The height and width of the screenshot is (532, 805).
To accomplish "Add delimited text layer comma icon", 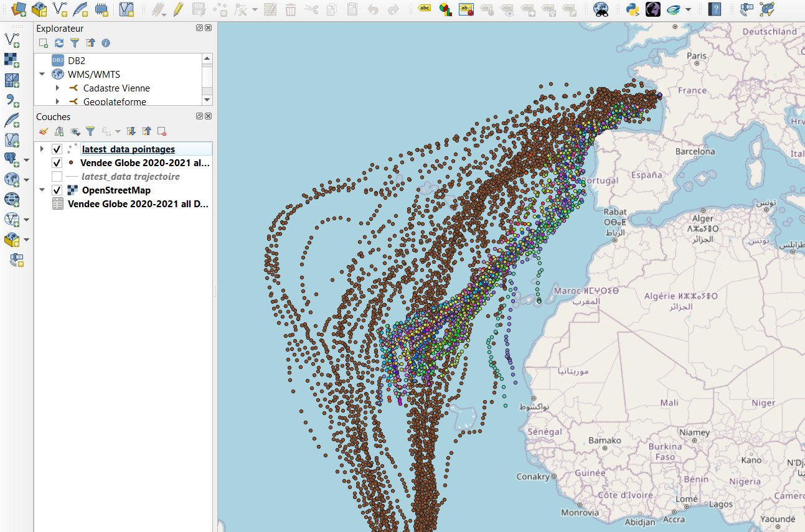I will pos(12,100).
